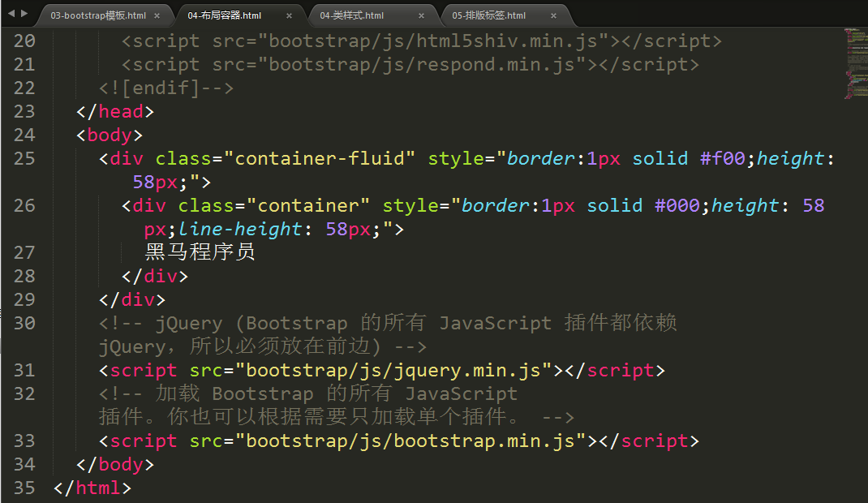Click the opening <body> tag
Viewport: 868px width, 503px height.
tap(110, 135)
